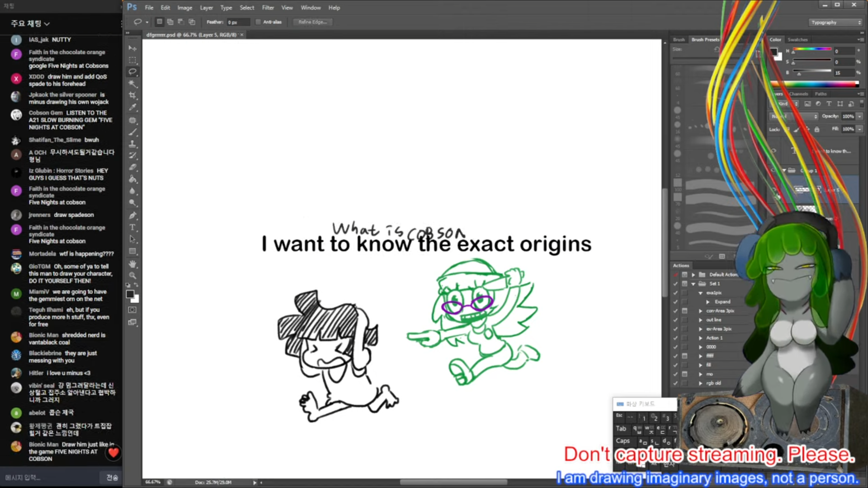Select the Zoom tool in toolbar
Image resolution: width=868 pixels, height=488 pixels.
[x=132, y=276]
